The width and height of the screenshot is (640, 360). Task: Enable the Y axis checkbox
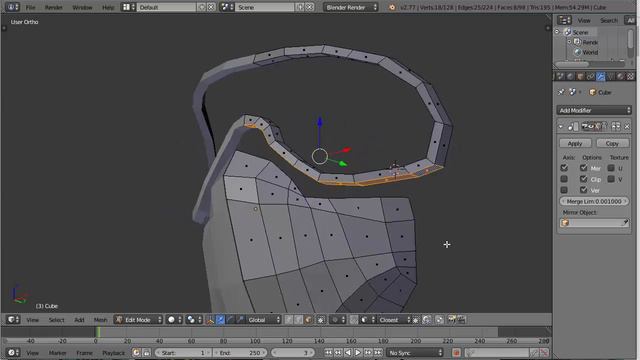[x=564, y=179]
